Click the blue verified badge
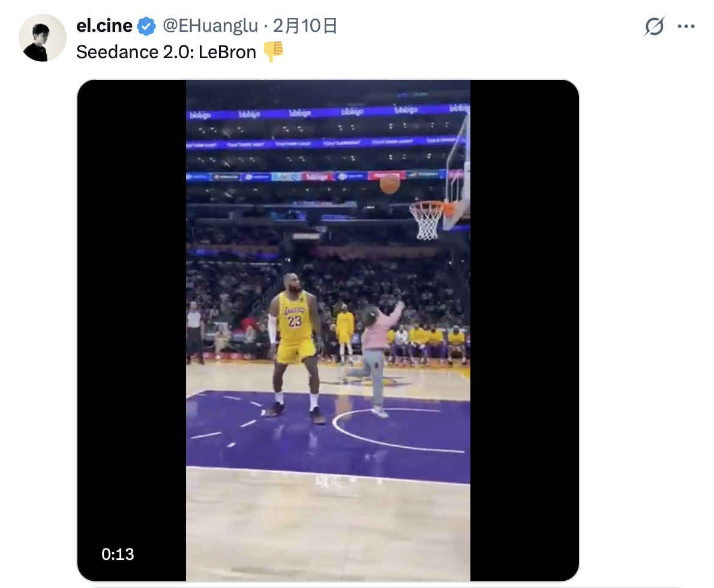Screen dimensions: 714x588 click(146, 26)
